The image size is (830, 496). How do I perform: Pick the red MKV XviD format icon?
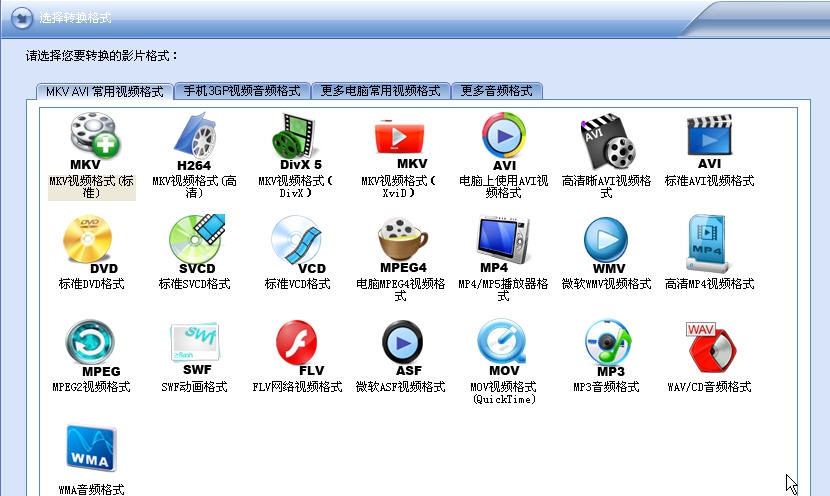[400, 143]
